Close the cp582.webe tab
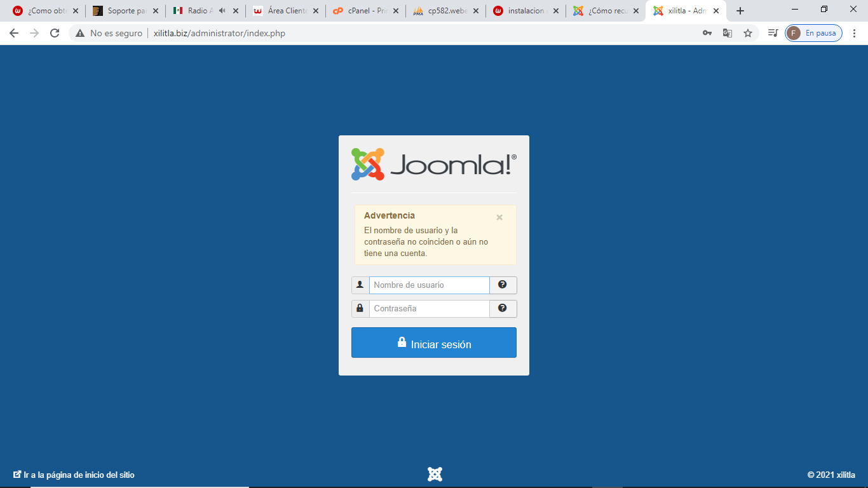Viewport: 868px width, 488px height. [x=476, y=11]
